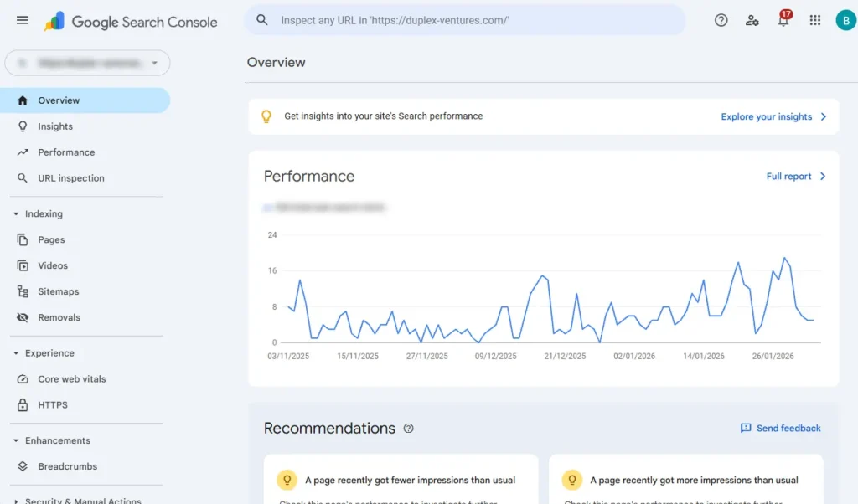858x504 pixels.
Task: Click the Breadcrumbs enhancement entry
Action: 67,466
